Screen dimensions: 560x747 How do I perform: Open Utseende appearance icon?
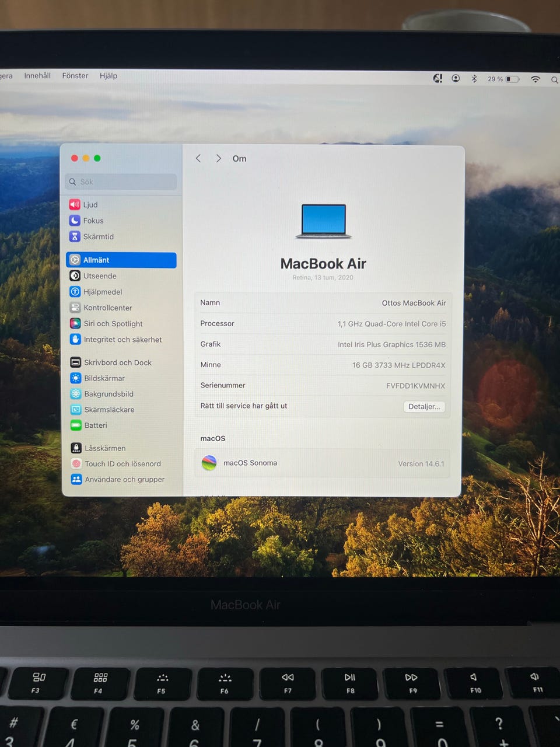(x=75, y=276)
